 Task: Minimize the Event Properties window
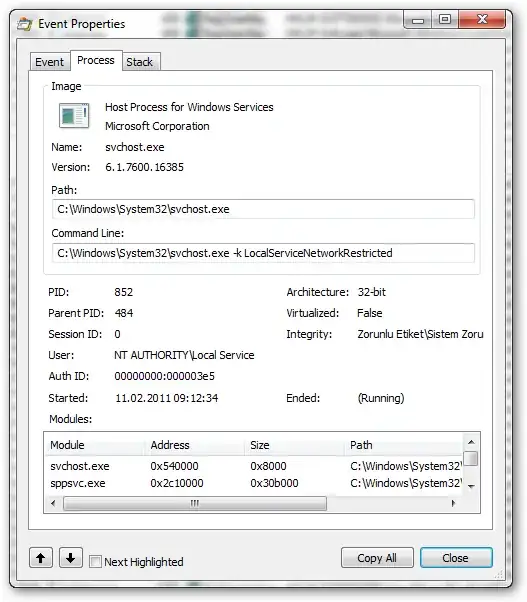[418, 20]
